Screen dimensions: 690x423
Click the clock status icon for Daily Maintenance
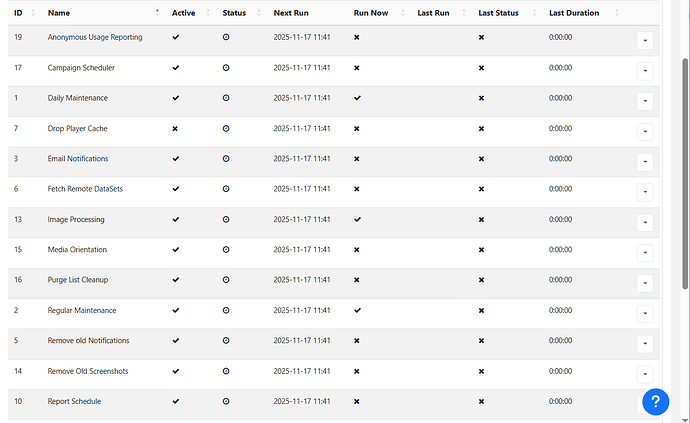226,98
